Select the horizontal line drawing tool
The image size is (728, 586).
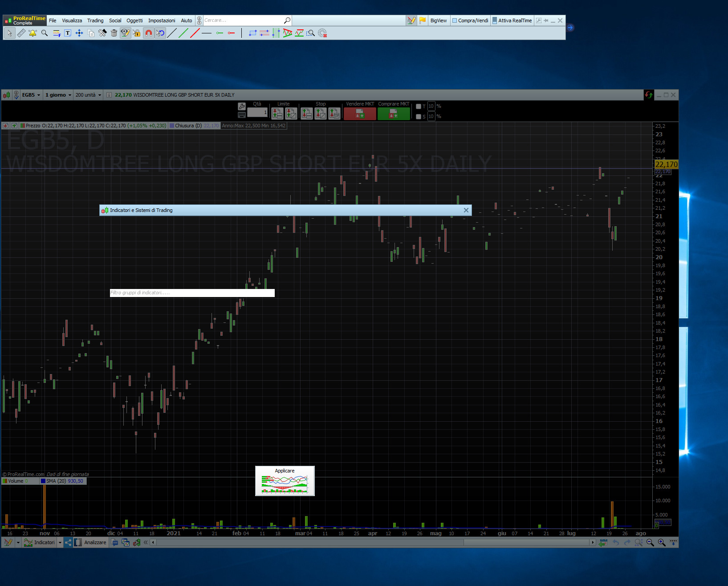click(207, 33)
